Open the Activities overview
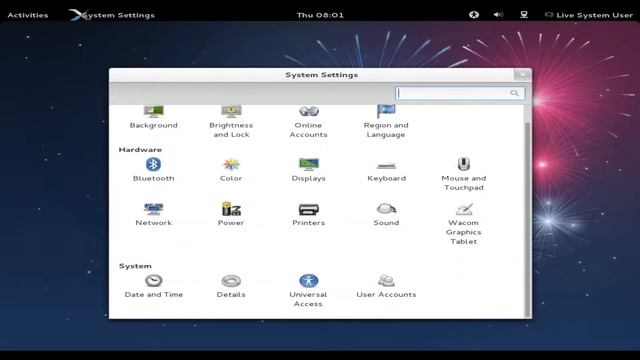The image size is (640, 360). click(x=28, y=15)
